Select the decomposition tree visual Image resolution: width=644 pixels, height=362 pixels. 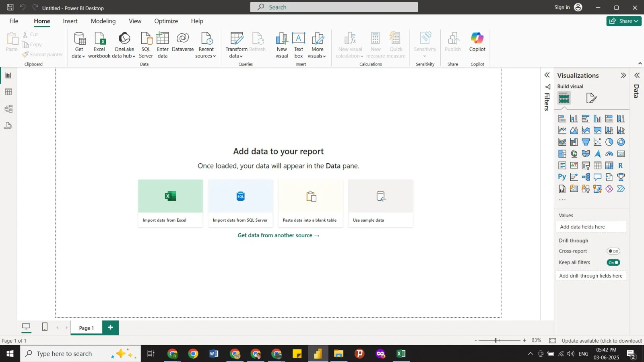tap(586, 177)
